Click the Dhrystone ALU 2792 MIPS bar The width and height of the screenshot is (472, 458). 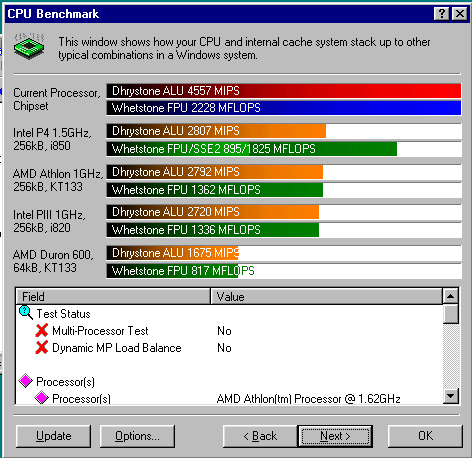[x=215, y=172]
